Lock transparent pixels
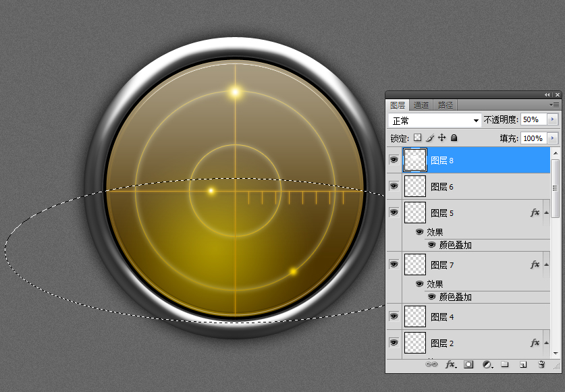Image resolution: width=565 pixels, height=392 pixels. [417, 138]
